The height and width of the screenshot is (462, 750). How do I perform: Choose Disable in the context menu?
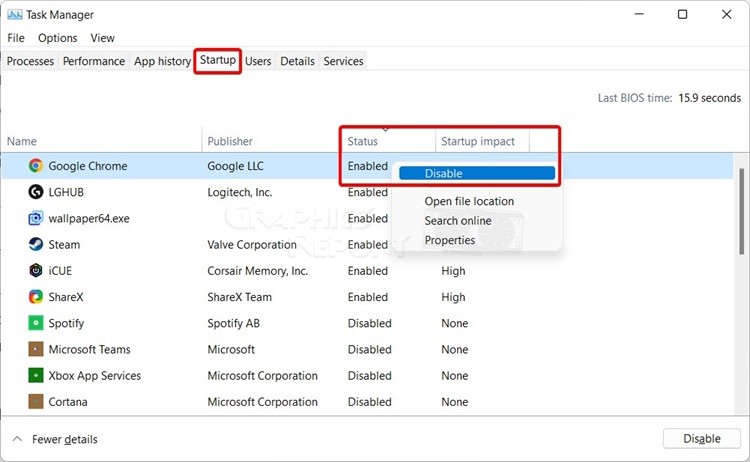pyautogui.click(x=477, y=173)
